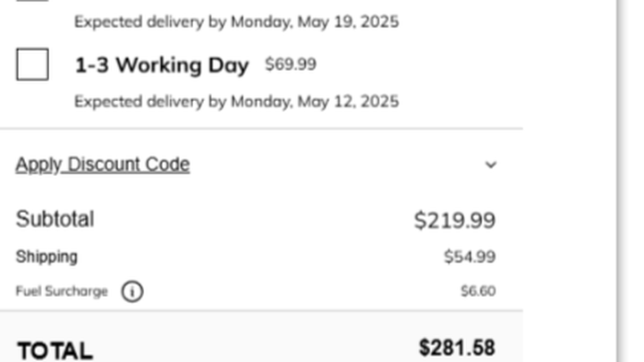The width and height of the screenshot is (644, 362).
Task: Click the $281.58 total amount
Action: pos(457,348)
